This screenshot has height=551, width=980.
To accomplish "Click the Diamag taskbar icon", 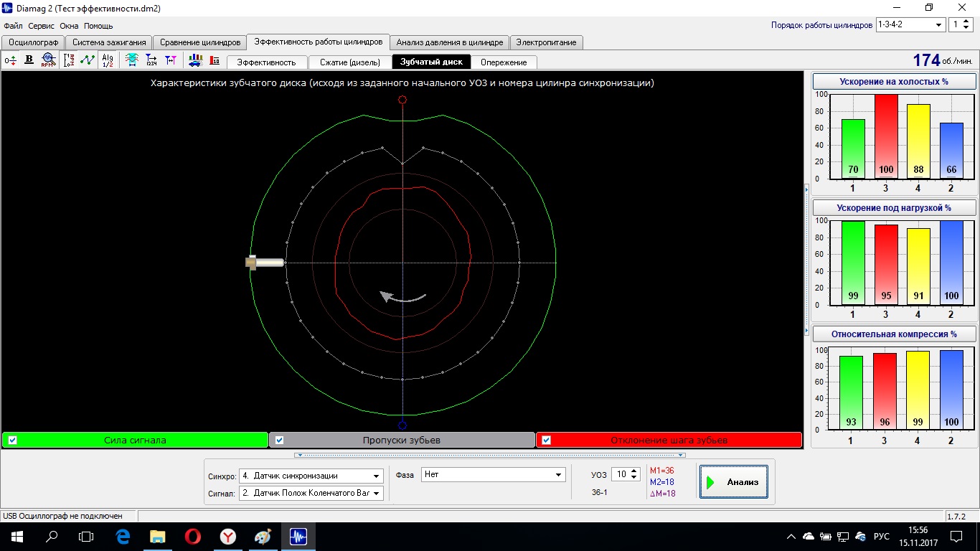I will [298, 537].
